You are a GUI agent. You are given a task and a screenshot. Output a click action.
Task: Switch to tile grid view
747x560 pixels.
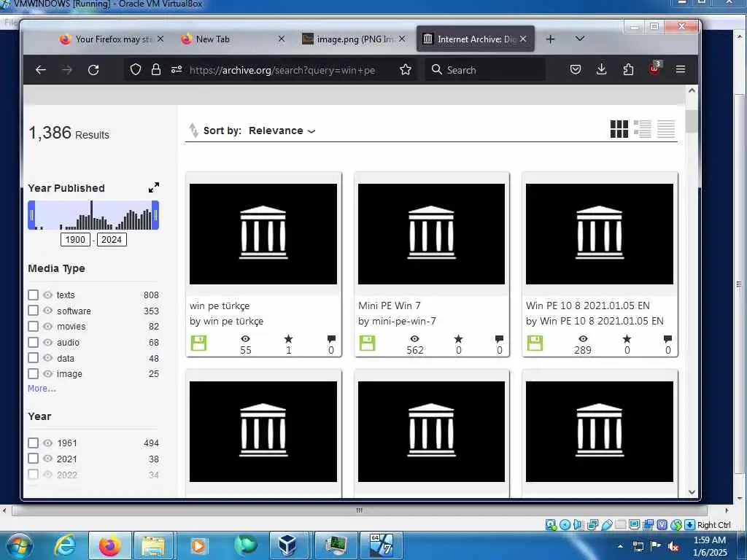pyautogui.click(x=619, y=129)
